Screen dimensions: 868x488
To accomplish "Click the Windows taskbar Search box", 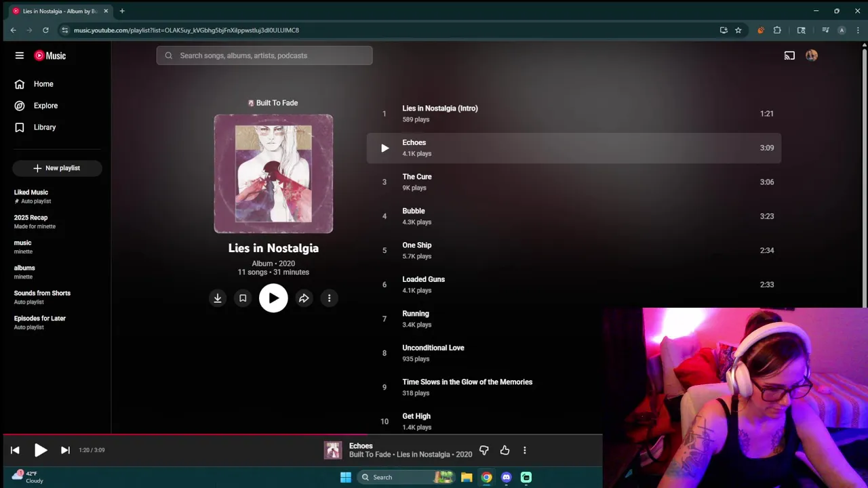I will [407, 477].
